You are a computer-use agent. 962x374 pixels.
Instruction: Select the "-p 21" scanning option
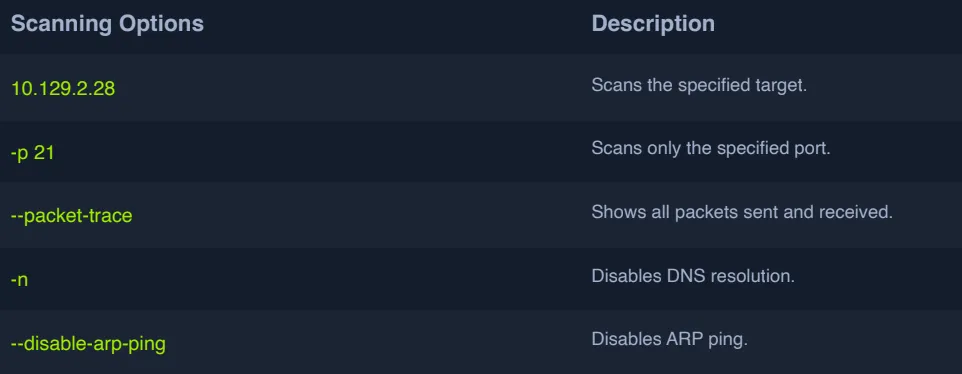(x=33, y=153)
